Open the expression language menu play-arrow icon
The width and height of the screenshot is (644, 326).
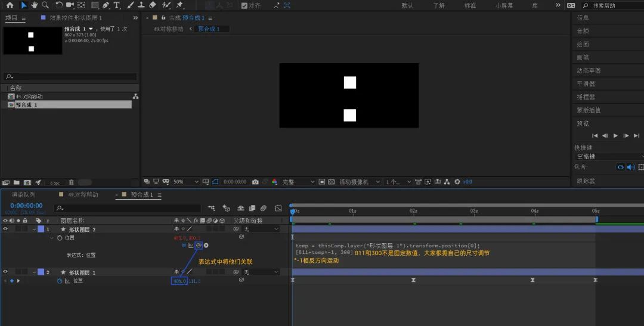click(206, 246)
